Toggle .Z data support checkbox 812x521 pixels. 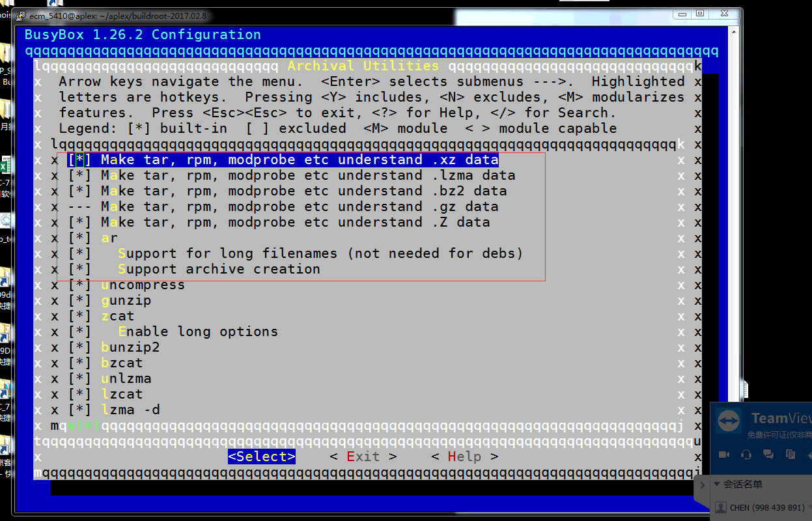click(x=79, y=222)
